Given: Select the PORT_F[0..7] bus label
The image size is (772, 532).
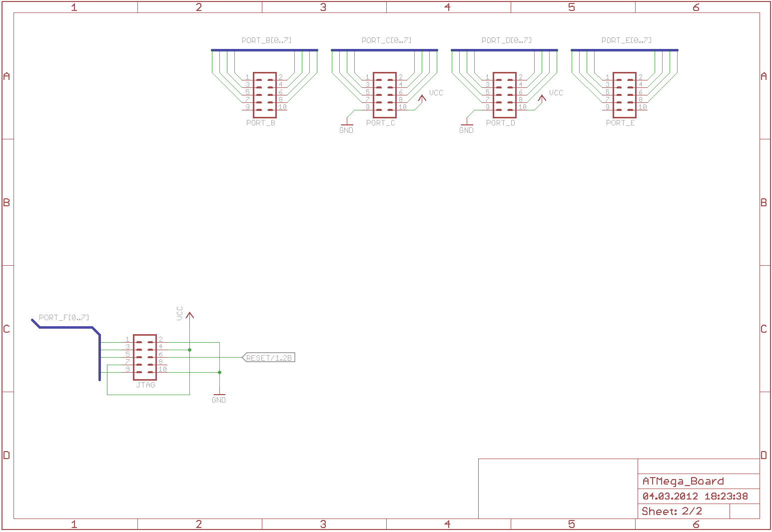Looking at the screenshot, I should (64, 318).
